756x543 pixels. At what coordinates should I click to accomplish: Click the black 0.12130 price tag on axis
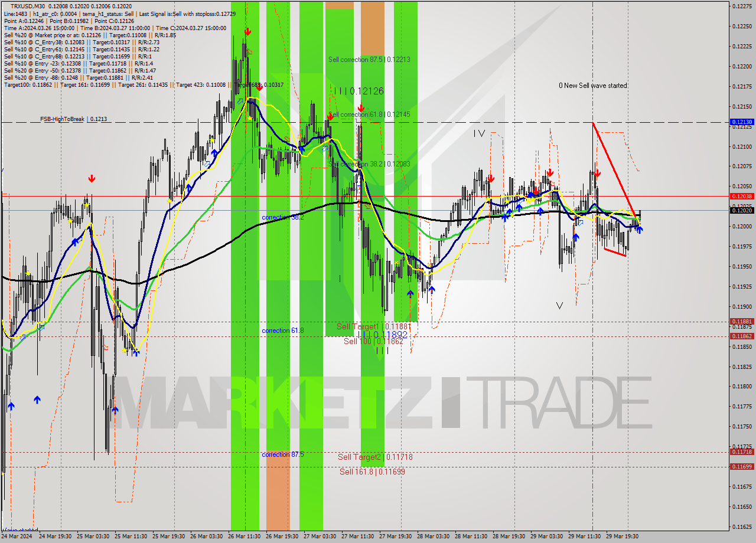click(x=742, y=122)
